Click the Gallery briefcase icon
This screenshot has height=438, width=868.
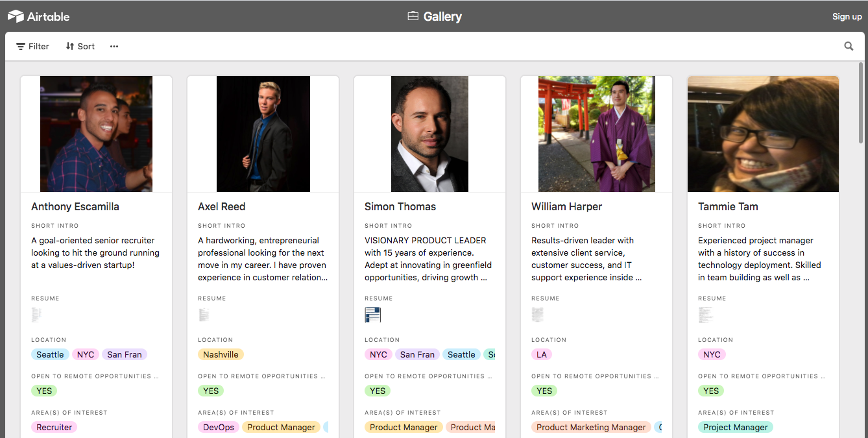pyautogui.click(x=413, y=16)
